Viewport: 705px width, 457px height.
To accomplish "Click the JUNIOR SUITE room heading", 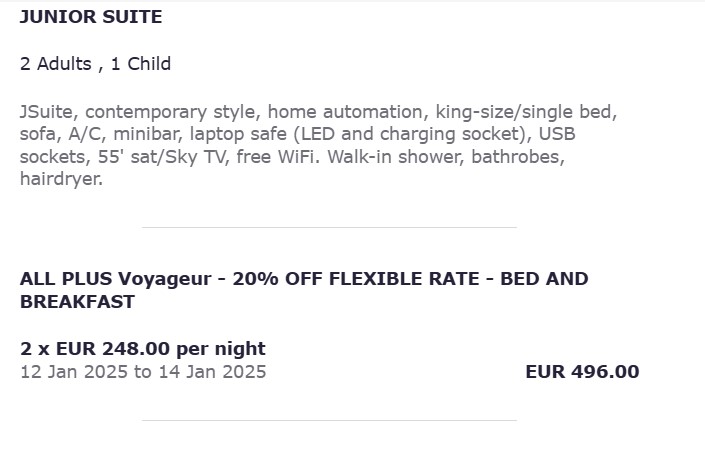I will [x=91, y=17].
